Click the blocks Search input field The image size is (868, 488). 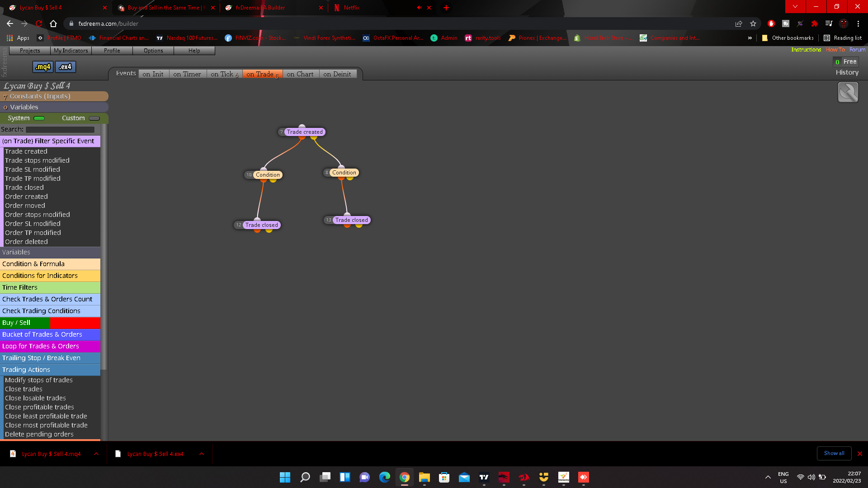point(60,130)
